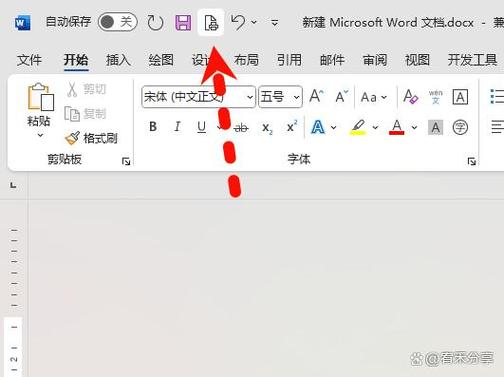
Task: Click the Word application icon
Action: click(23, 23)
